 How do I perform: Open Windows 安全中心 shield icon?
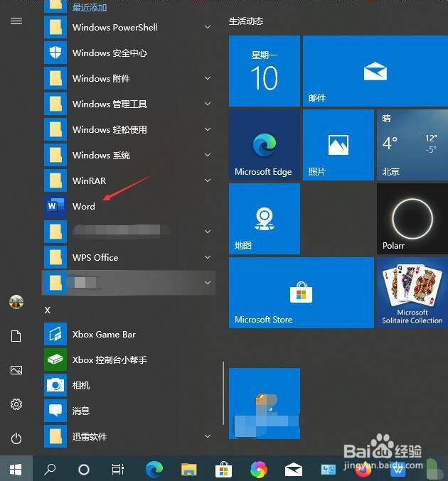(x=55, y=53)
